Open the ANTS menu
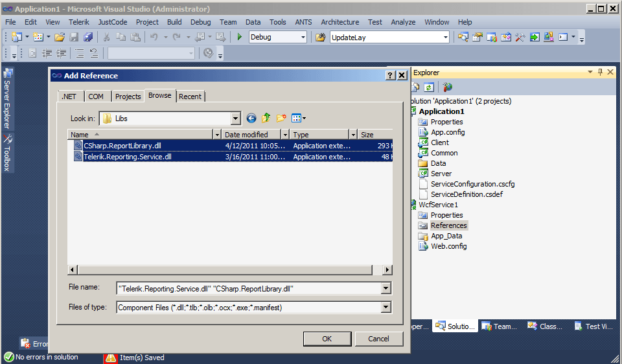Viewport: 622px width, 364px height. [303, 22]
